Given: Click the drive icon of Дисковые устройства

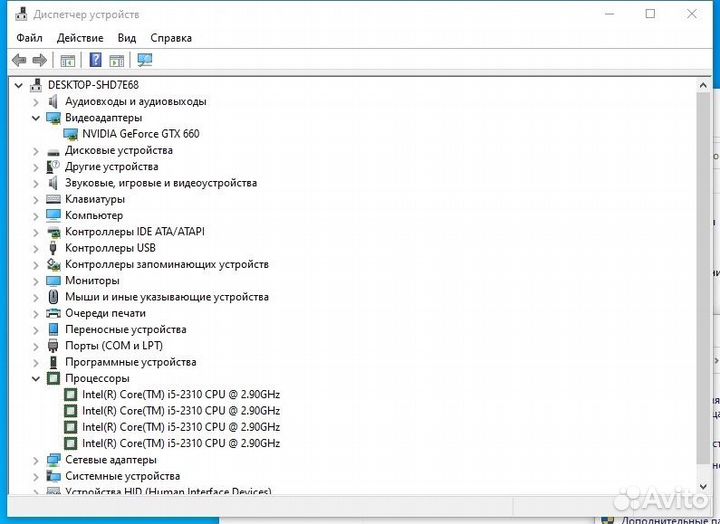Looking at the screenshot, I should (53, 152).
